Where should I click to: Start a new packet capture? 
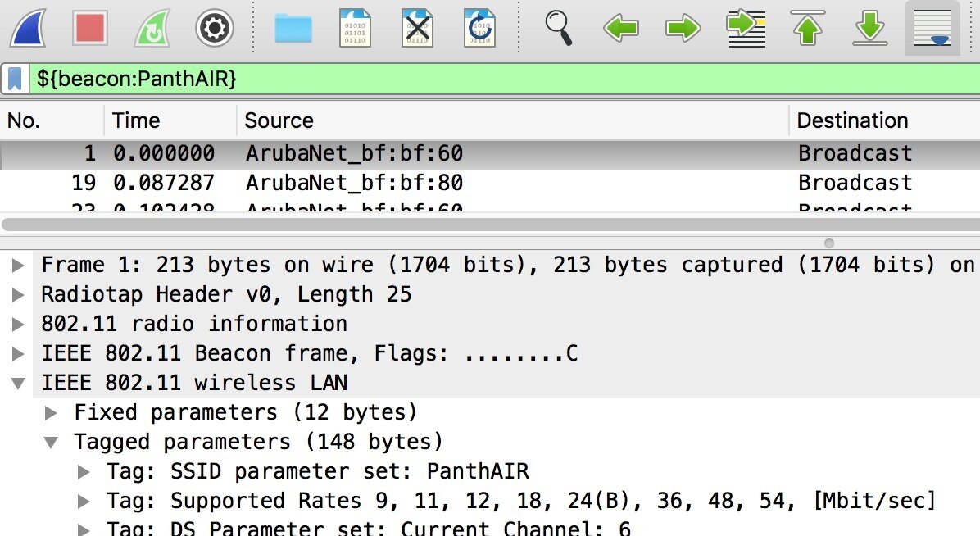click(29, 28)
